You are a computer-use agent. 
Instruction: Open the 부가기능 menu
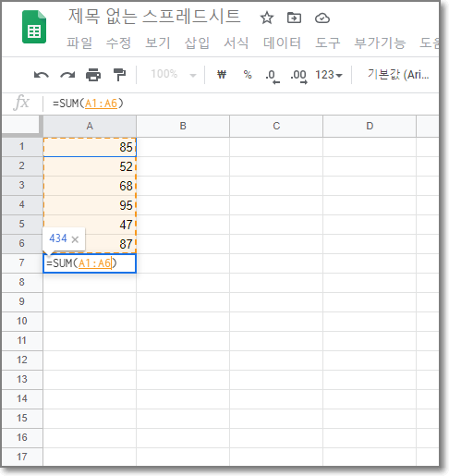coord(380,43)
